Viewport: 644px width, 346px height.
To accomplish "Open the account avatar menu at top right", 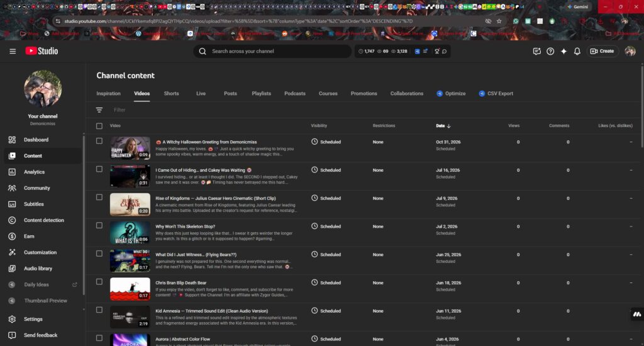I will [630, 51].
